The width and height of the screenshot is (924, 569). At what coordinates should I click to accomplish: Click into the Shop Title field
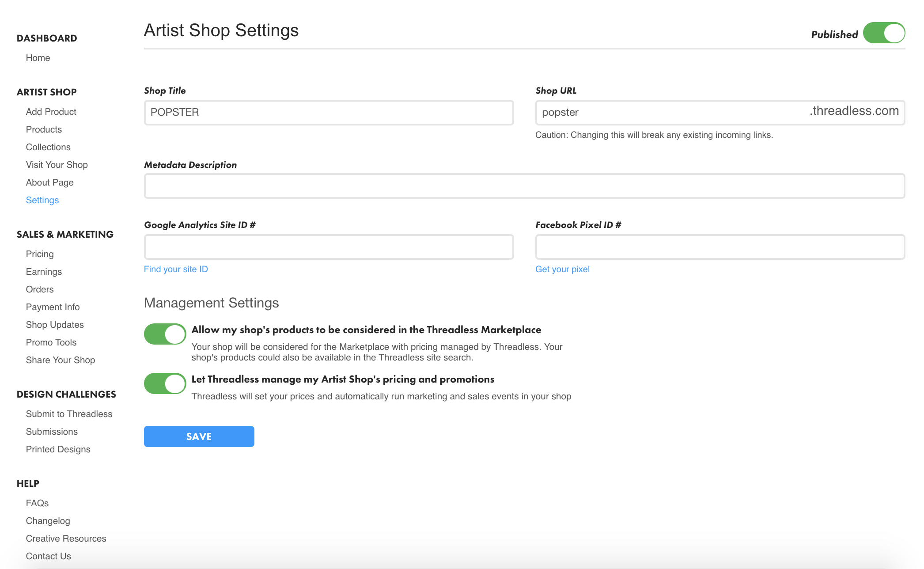[x=329, y=112]
